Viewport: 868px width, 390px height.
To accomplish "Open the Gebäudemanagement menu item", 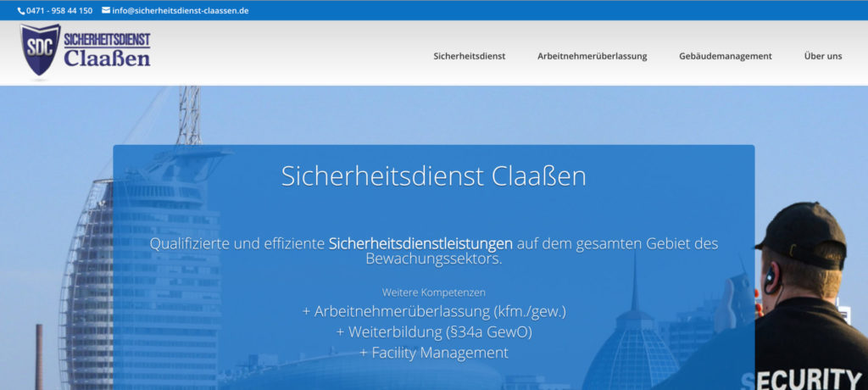I will (x=726, y=56).
